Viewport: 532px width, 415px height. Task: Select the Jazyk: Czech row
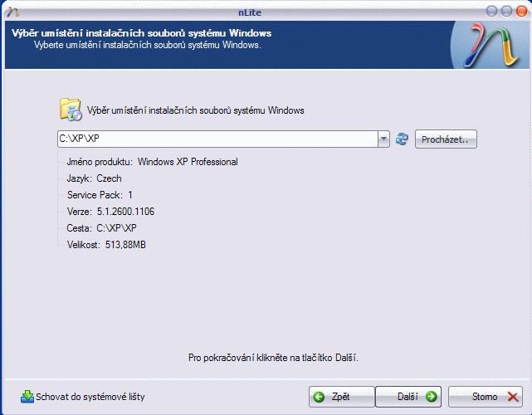pyautogui.click(x=94, y=178)
